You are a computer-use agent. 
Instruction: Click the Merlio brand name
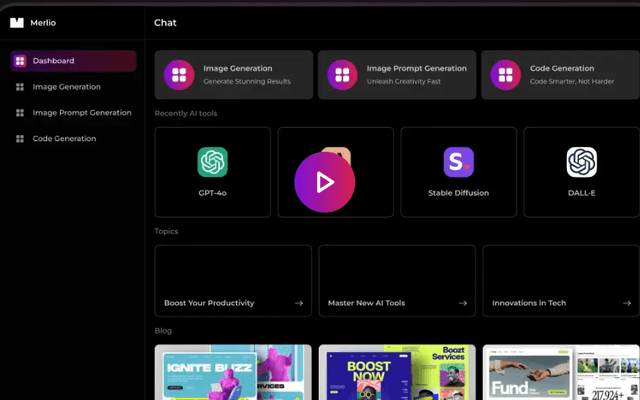(43, 23)
